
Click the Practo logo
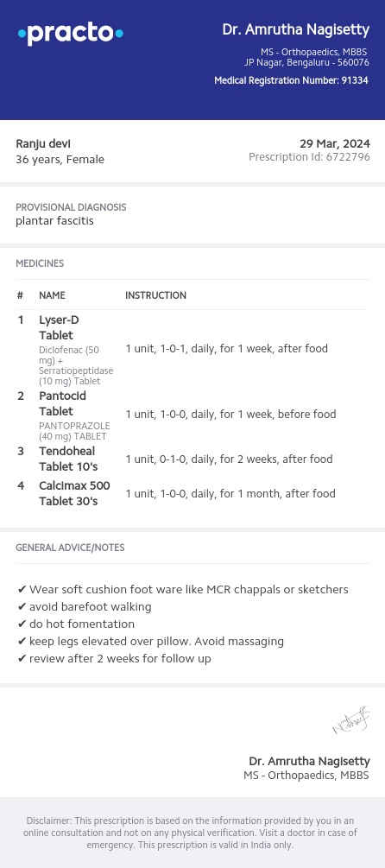coord(70,34)
